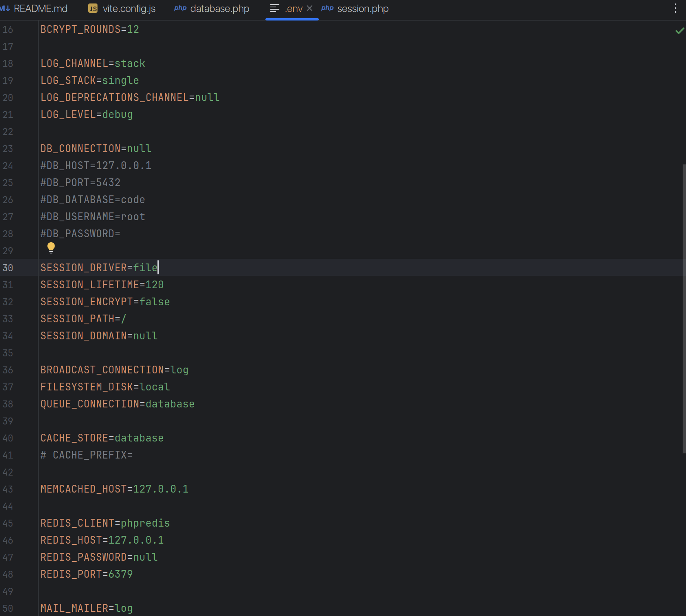Close the .env tab
The image size is (686, 616).
(x=310, y=8)
